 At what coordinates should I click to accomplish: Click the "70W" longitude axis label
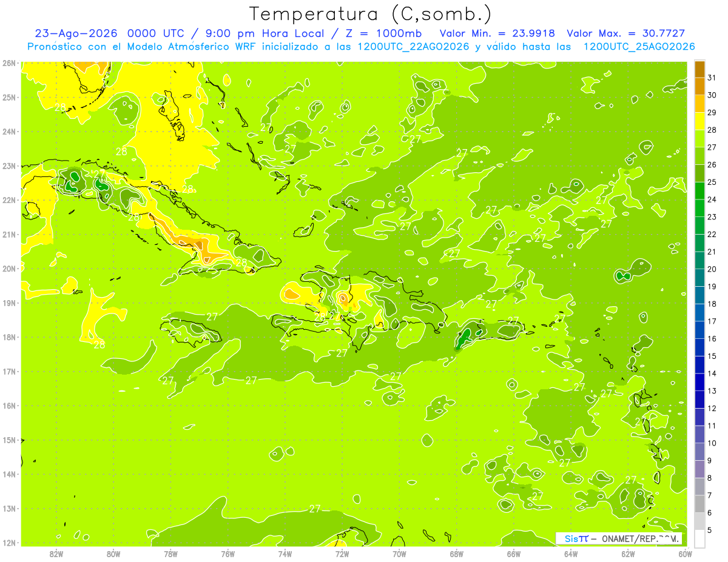(x=399, y=554)
